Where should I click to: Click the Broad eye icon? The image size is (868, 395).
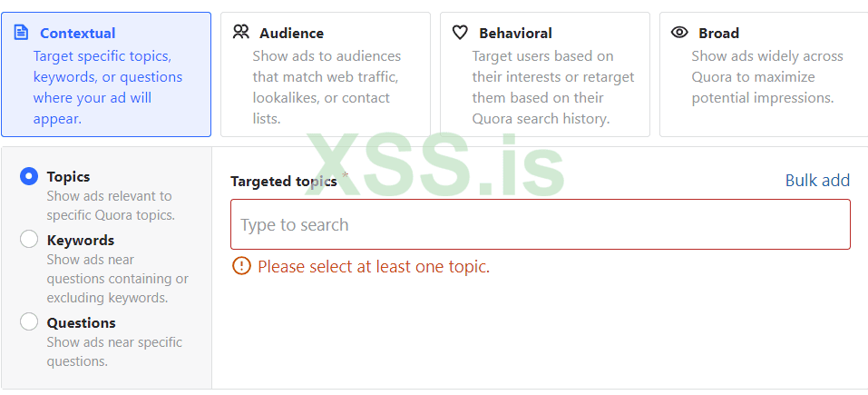679,33
